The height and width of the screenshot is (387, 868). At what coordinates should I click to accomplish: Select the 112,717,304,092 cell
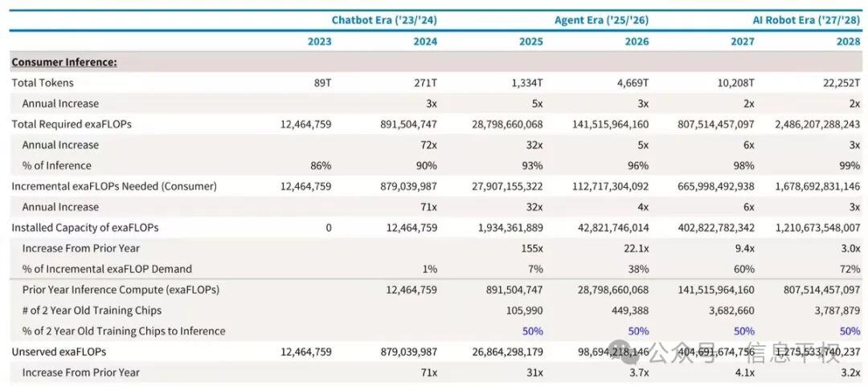[x=610, y=186]
